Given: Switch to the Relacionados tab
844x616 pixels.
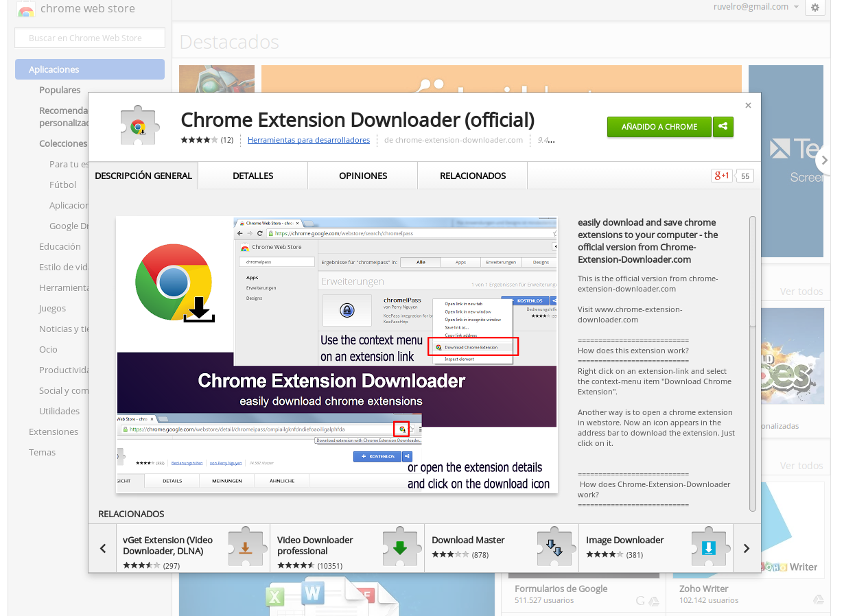Looking at the screenshot, I should tap(473, 176).
